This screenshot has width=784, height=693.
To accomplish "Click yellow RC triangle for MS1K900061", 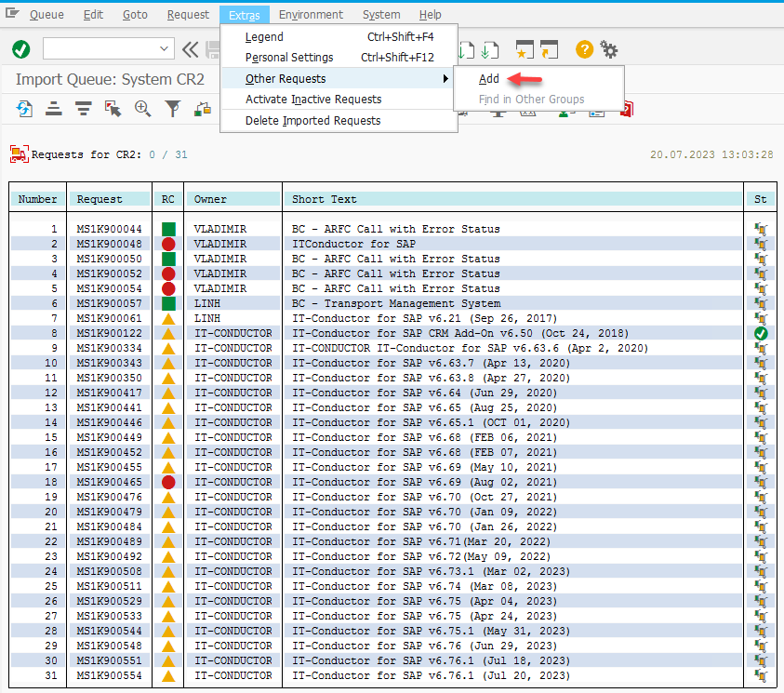I will coord(168,318).
